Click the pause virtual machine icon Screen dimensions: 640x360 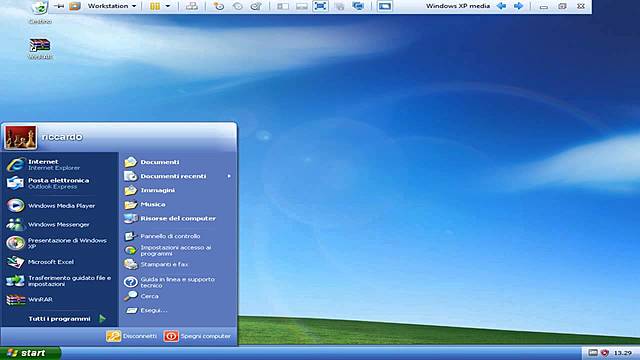[155, 6]
